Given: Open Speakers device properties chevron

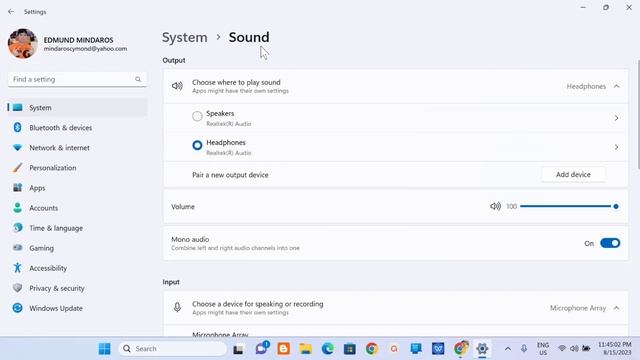Looking at the screenshot, I should pyautogui.click(x=616, y=118).
